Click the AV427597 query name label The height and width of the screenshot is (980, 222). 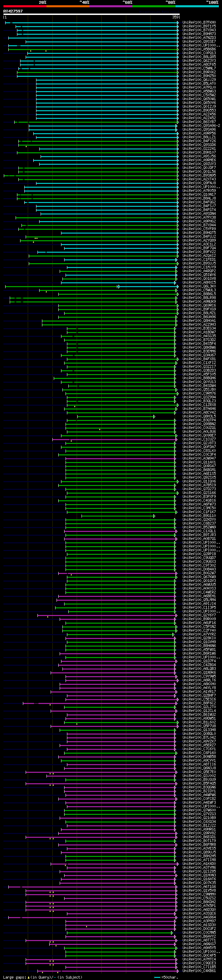click(x=13, y=11)
